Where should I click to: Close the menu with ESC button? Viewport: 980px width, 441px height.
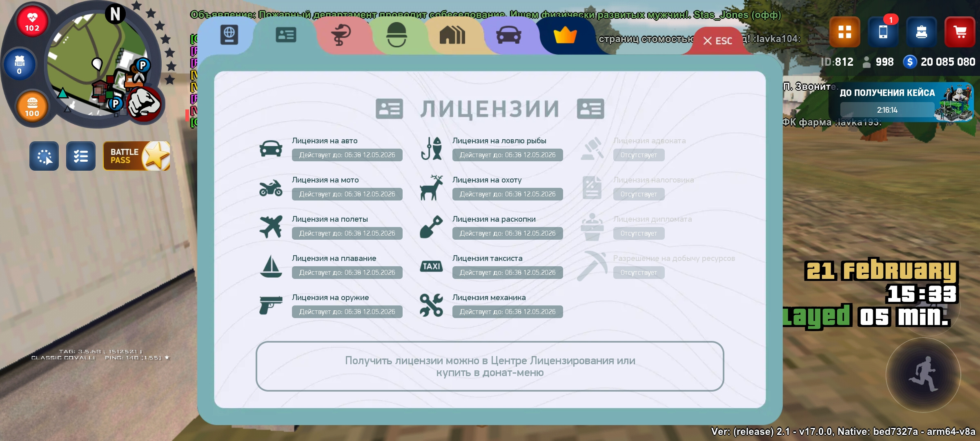click(x=717, y=41)
